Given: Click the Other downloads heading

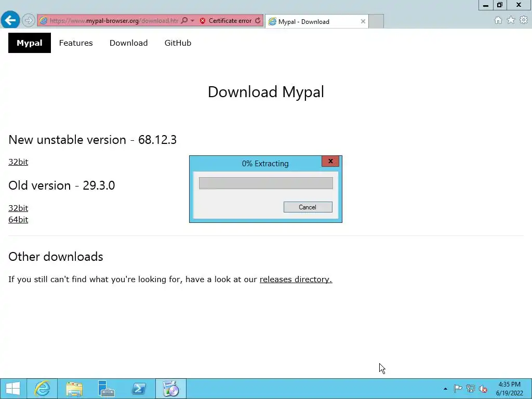Looking at the screenshot, I should pyautogui.click(x=56, y=257).
